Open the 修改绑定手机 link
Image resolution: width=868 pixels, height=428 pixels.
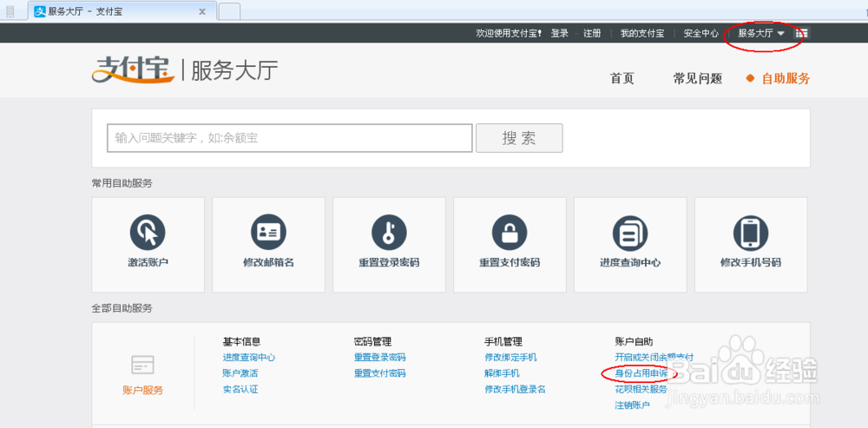(510, 358)
